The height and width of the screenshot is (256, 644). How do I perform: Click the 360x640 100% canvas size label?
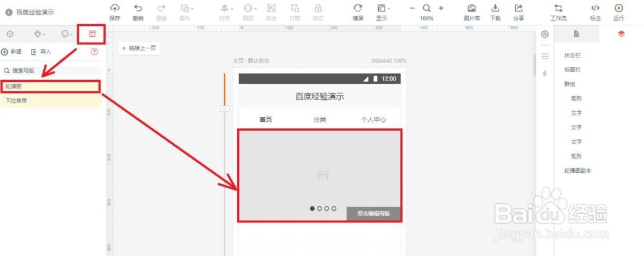tap(389, 61)
